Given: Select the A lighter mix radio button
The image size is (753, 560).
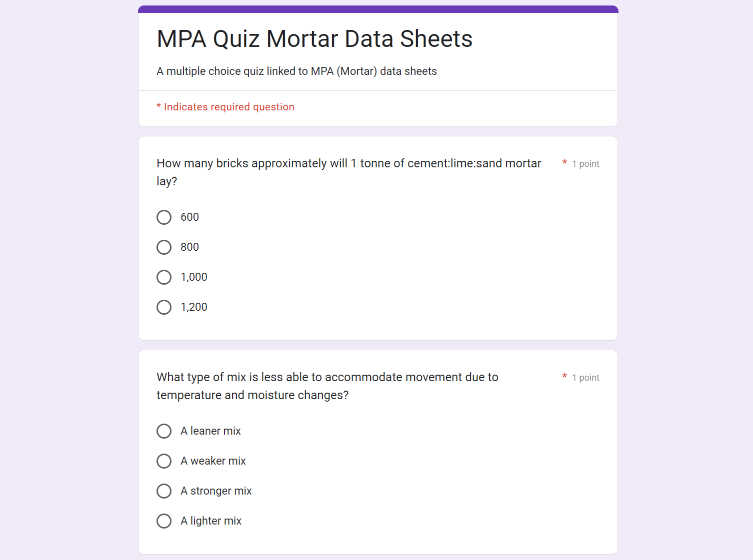Looking at the screenshot, I should pyautogui.click(x=164, y=521).
